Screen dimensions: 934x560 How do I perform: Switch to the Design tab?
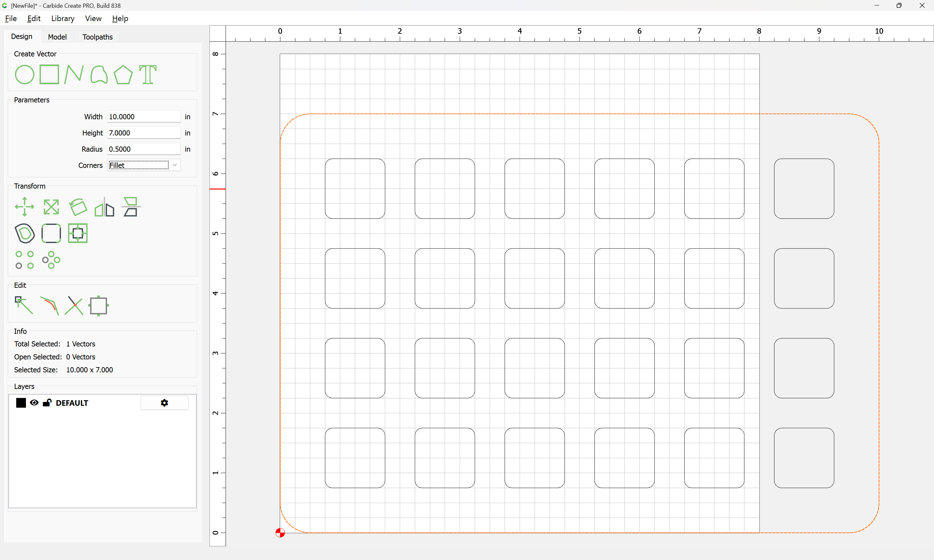pyautogui.click(x=21, y=37)
